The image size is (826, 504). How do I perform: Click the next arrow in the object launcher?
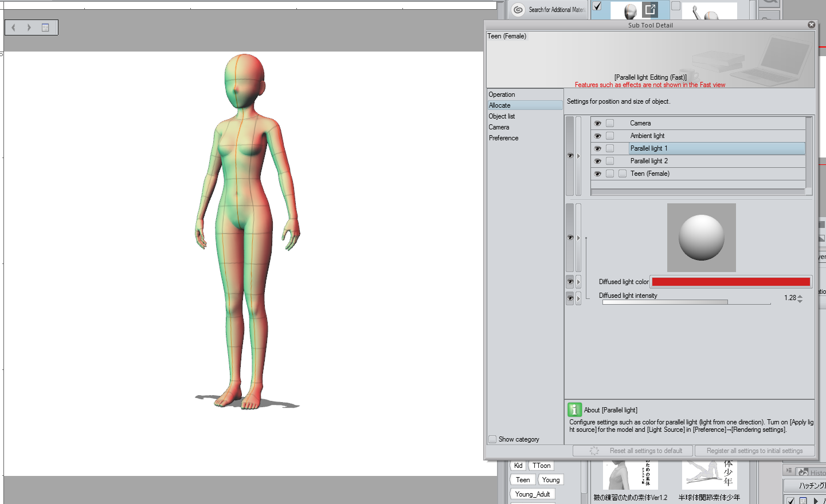[29, 27]
